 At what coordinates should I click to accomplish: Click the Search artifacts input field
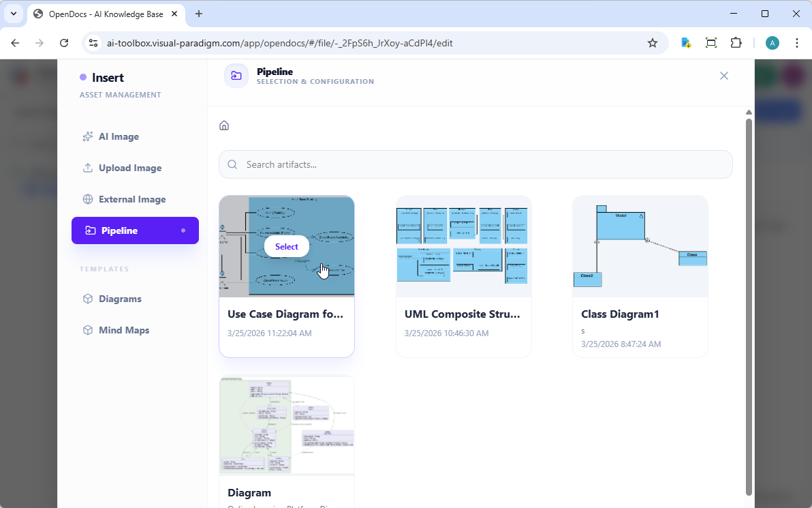(475, 164)
